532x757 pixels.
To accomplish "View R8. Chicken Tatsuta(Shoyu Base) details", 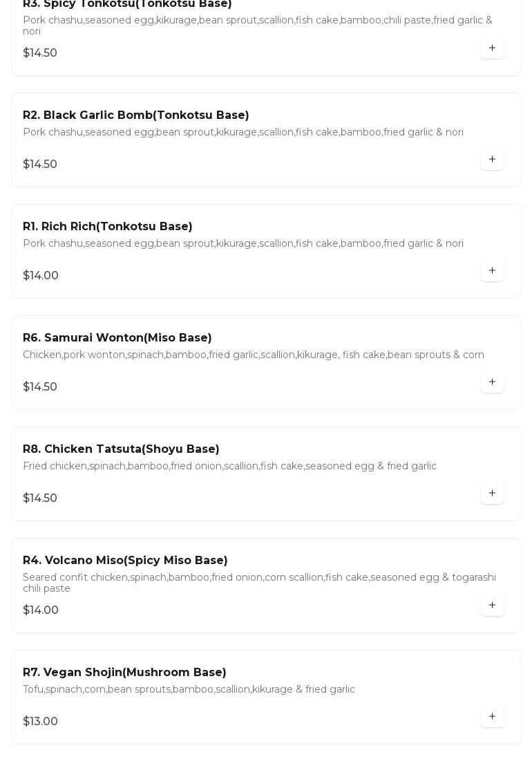I will pyautogui.click(x=121, y=449).
